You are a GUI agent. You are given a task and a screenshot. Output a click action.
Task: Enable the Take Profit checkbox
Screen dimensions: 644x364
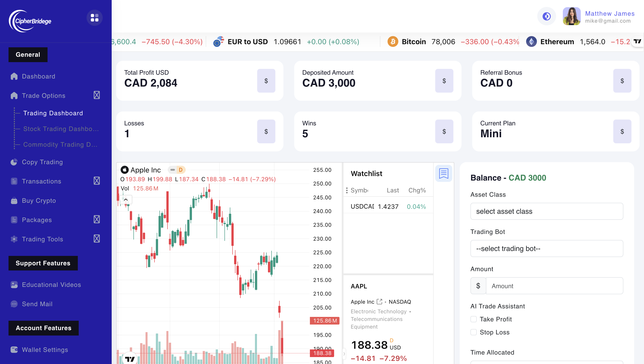pyautogui.click(x=474, y=319)
